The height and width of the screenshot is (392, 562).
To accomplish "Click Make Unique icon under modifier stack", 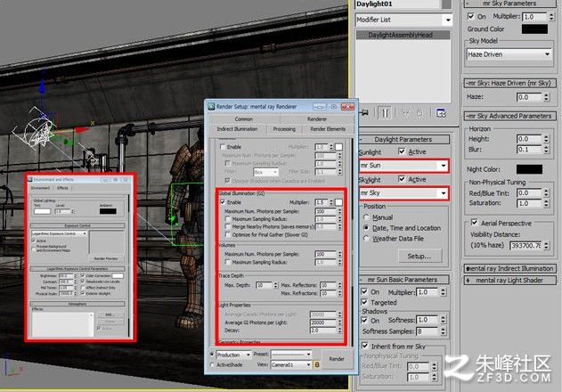I will (x=405, y=113).
